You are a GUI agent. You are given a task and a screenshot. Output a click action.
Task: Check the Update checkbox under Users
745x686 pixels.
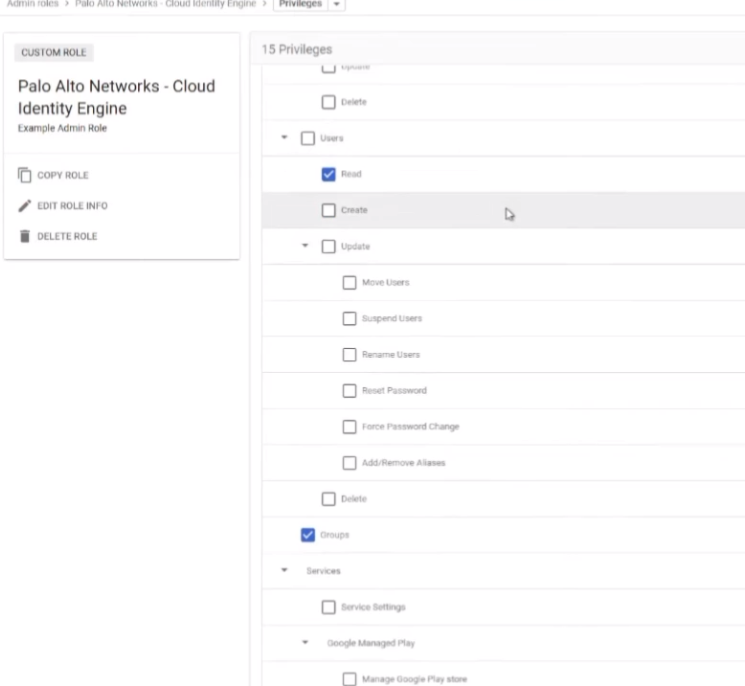(x=328, y=247)
